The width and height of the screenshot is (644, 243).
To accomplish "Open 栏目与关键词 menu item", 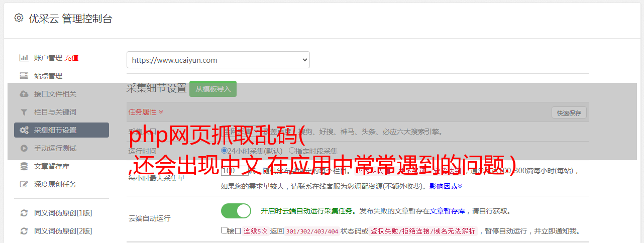I will (x=55, y=112).
